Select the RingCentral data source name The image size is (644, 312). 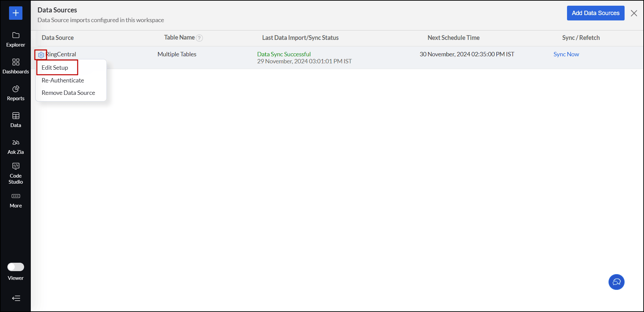62,54
